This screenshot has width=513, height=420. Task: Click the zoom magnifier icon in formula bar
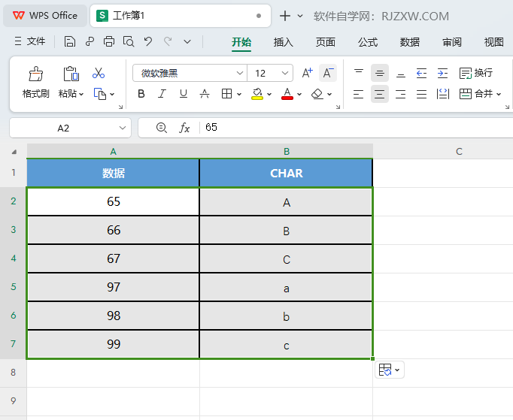click(161, 128)
